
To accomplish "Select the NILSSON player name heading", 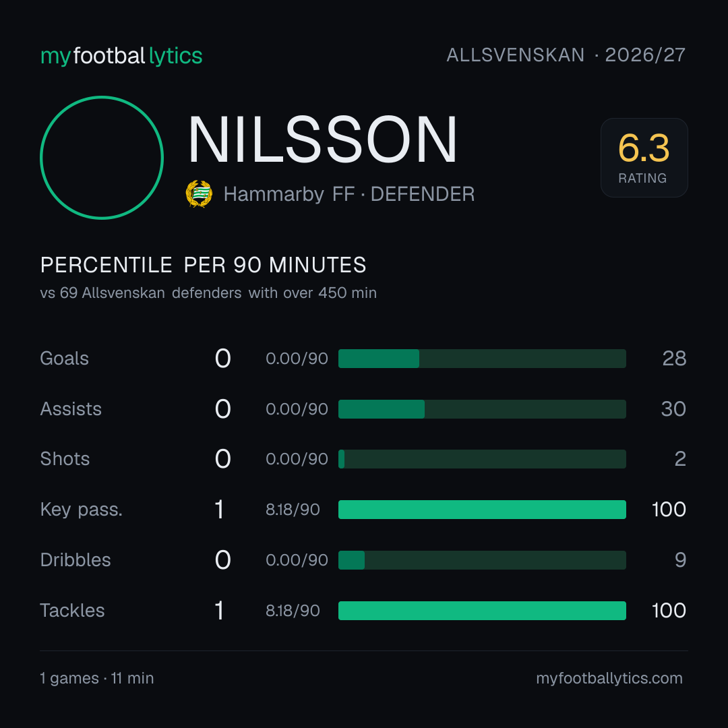I will 323,140.
